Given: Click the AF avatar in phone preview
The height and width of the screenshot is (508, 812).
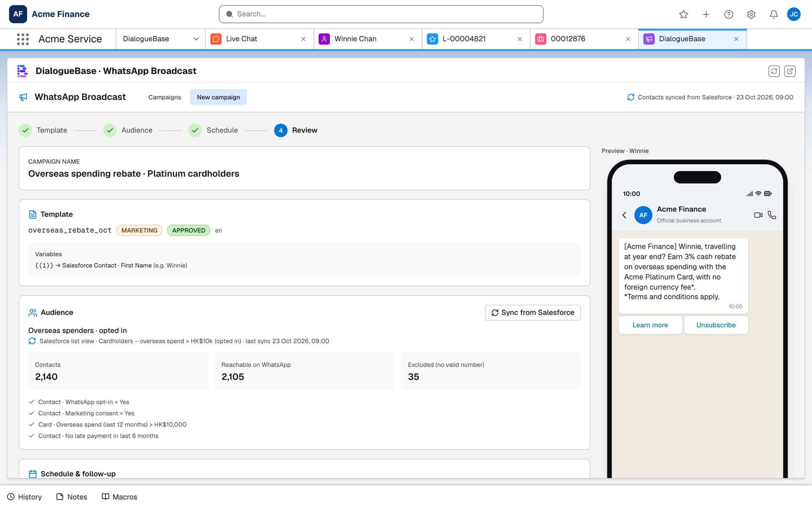Looking at the screenshot, I should pyautogui.click(x=643, y=215).
